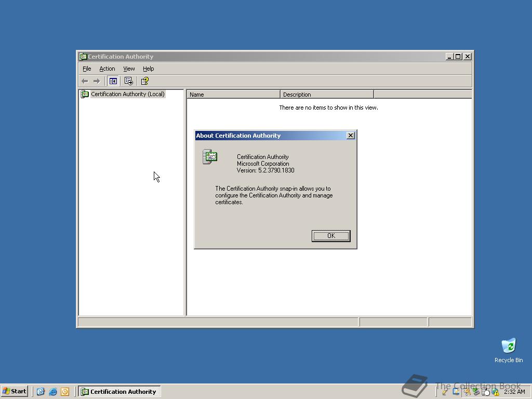Launch Internet Explorer from Quick Launch
This screenshot has width=532, height=399.
pyautogui.click(x=53, y=392)
